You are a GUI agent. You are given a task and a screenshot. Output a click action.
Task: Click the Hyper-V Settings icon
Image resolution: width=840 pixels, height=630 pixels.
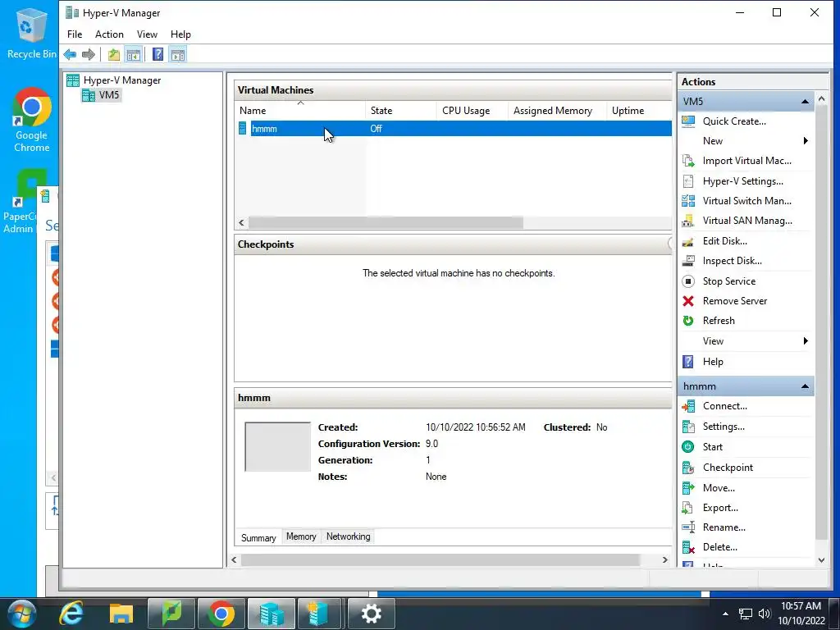click(x=688, y=181)
